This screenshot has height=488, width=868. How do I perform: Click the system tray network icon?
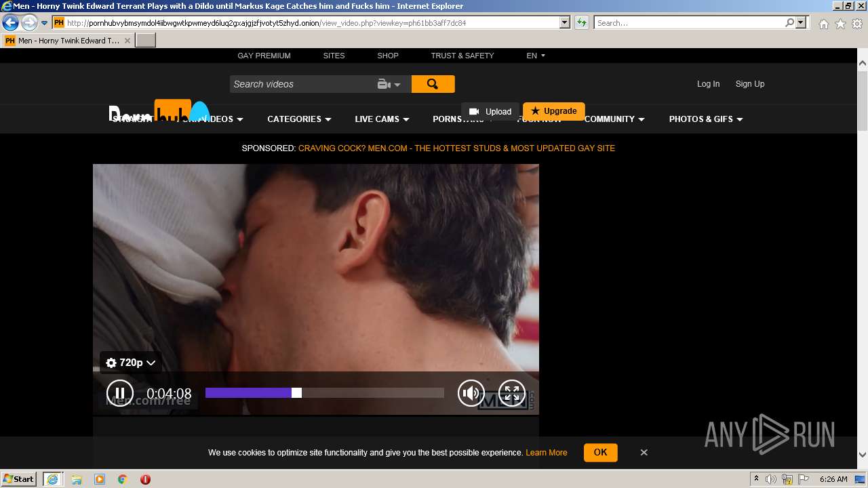tap(787, 479)
